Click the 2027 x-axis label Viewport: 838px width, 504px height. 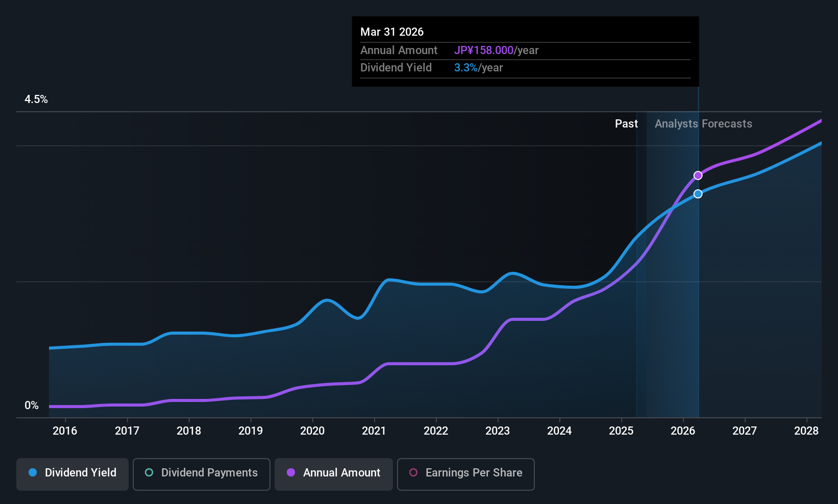[x=745, y=431]
